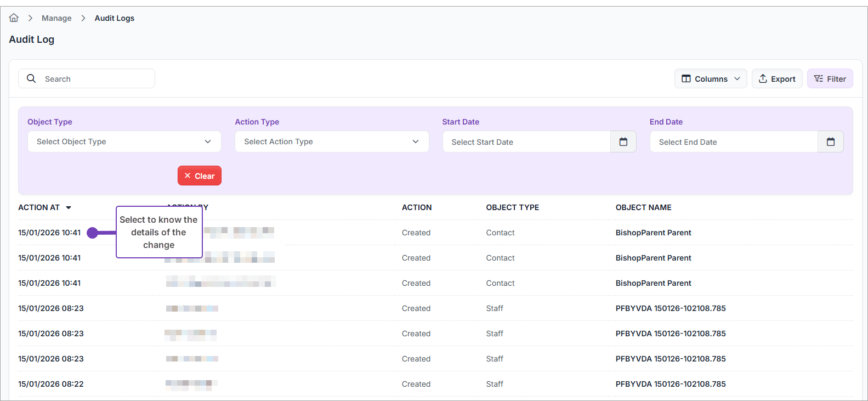868x401 pixels.
Task: Sort by Action At arrow
Action: click(69, 208)
